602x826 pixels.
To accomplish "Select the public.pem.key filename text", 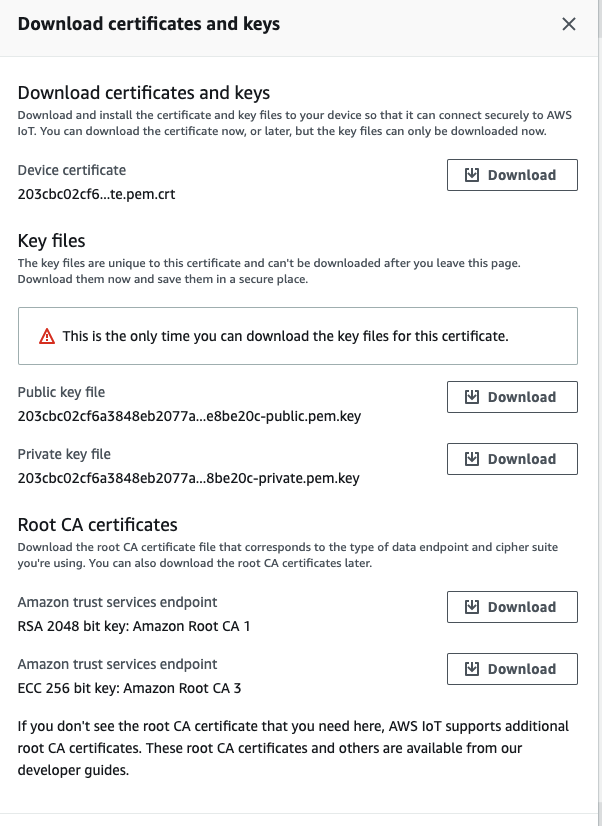I will pos(189,416).
